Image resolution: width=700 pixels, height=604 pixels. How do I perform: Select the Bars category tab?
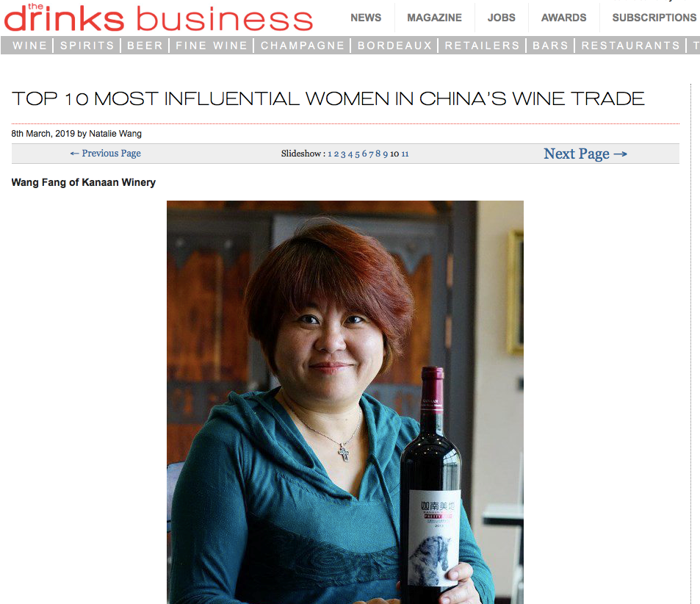click(550, 46)
